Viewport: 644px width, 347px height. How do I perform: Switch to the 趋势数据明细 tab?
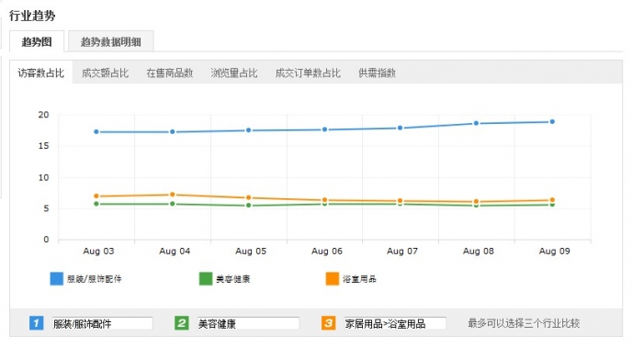(x=111, y=42)
